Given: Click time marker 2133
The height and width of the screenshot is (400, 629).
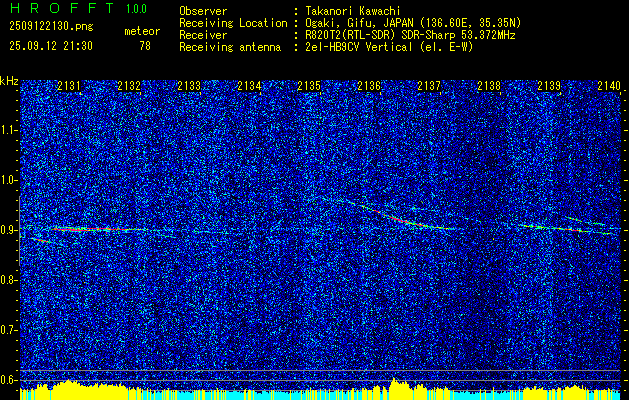Looking at the screenshot, I should click(189, 86).
